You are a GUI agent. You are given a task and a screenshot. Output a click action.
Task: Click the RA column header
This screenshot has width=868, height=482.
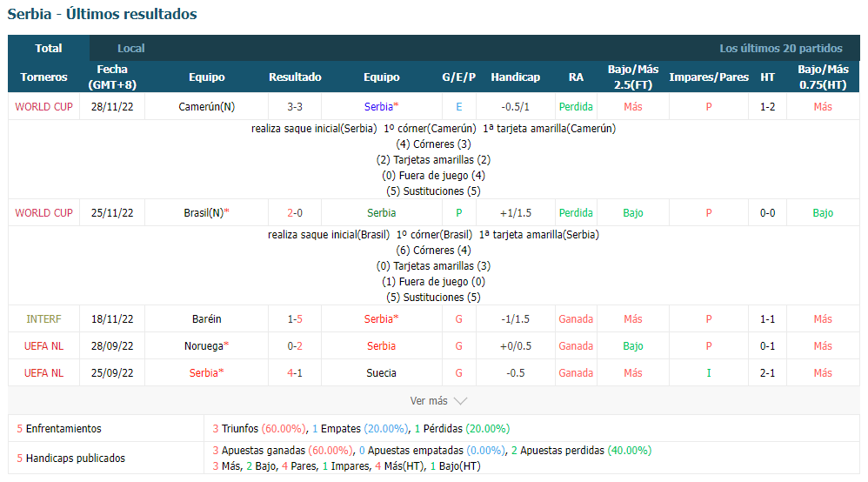pyautogui.click(x=576, y=77)
